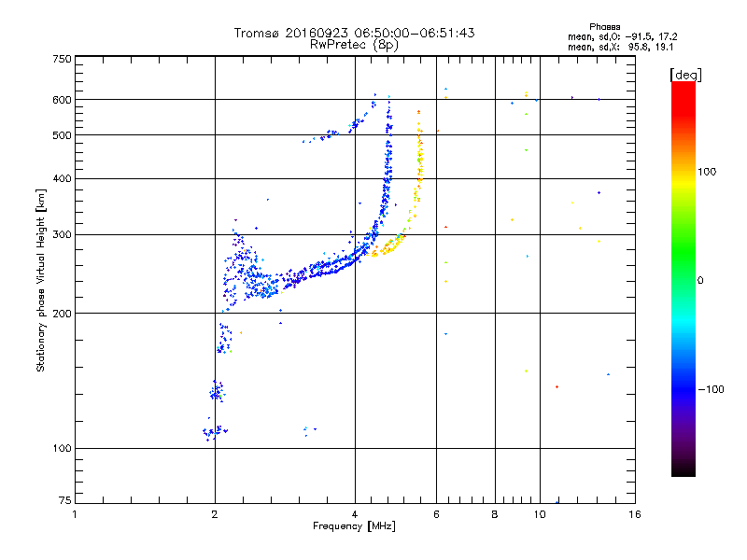Click the "400" y-axis tick label
747x560 pixels.
62,178
